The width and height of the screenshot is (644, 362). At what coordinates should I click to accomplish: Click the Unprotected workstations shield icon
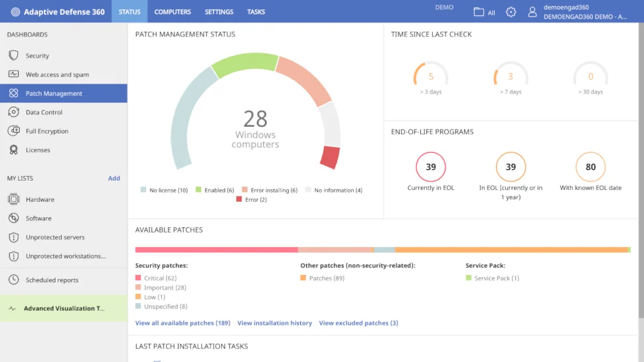click(13, 256)
